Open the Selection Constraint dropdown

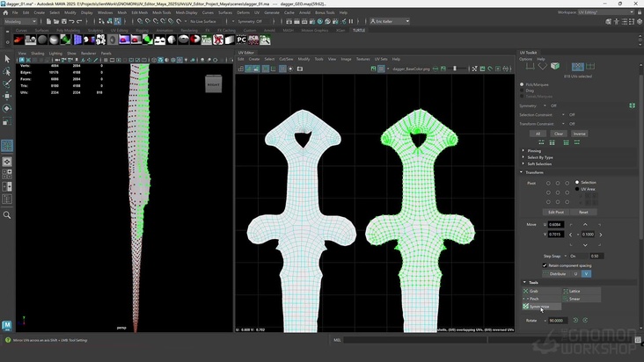pyautogui.click(x=563, y=115)
